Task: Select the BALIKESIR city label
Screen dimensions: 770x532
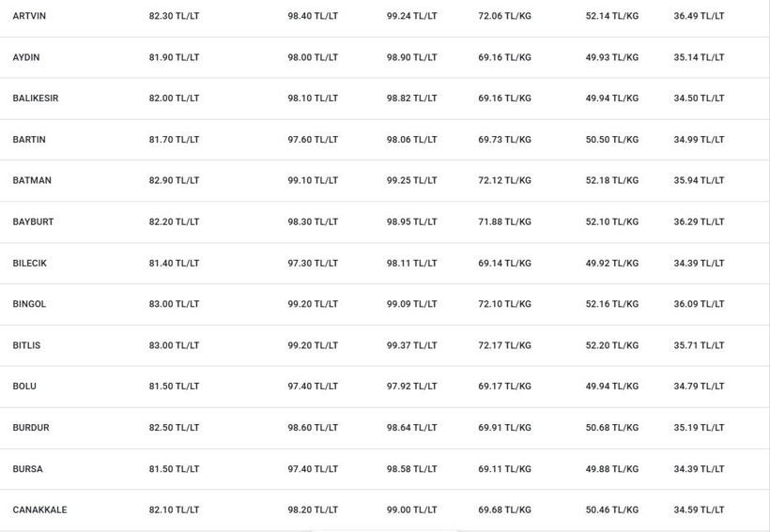Action: 36,99
